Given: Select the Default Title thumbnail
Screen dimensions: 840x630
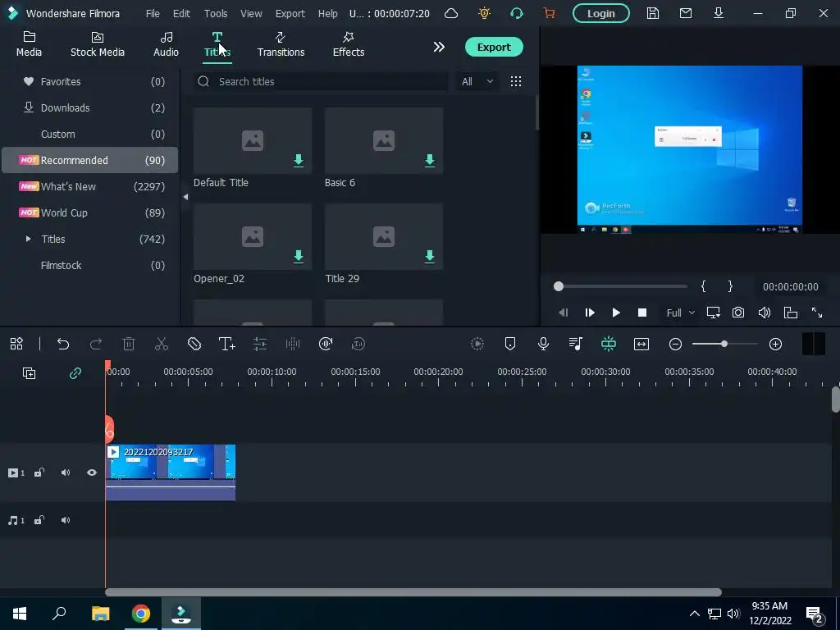Looking at the screenshot, I should (x=253, y=140).
